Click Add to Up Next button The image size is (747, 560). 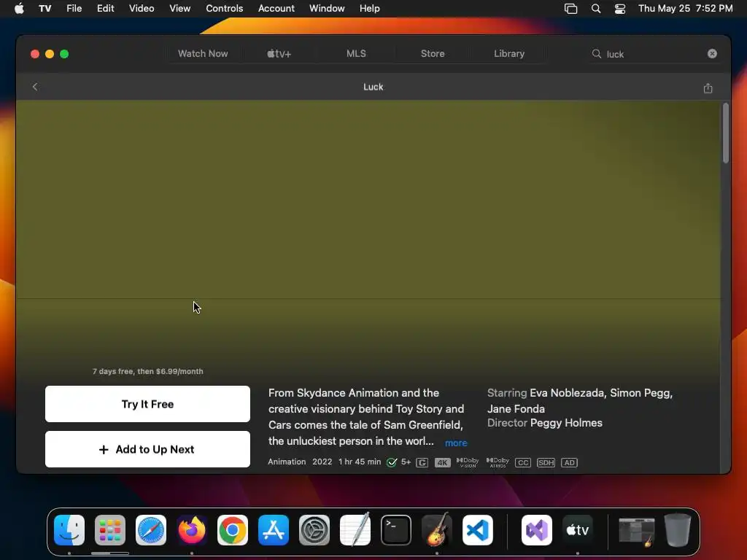(x=147, y=449)
